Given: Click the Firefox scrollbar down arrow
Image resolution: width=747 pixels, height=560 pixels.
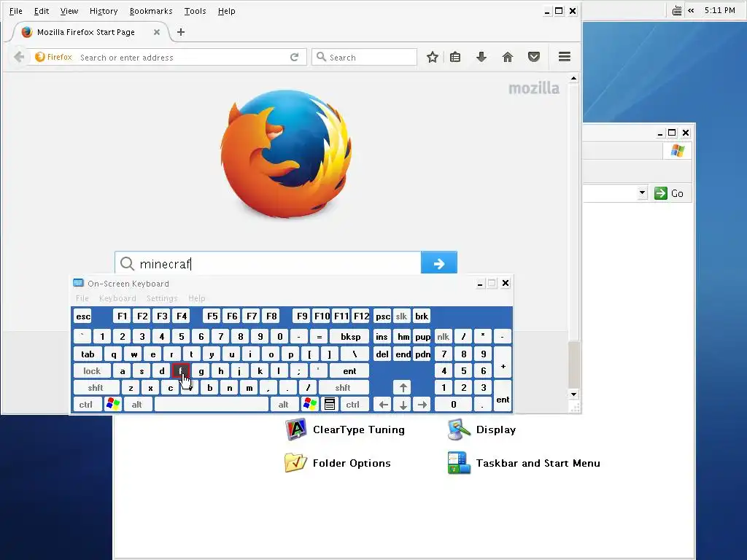Looking at the screenshot, I should coord(573,394).
